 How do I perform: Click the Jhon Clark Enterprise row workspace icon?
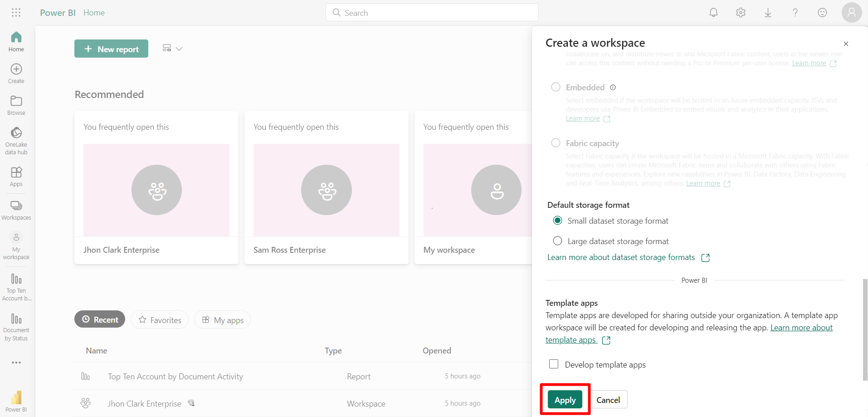pos(85,403)
